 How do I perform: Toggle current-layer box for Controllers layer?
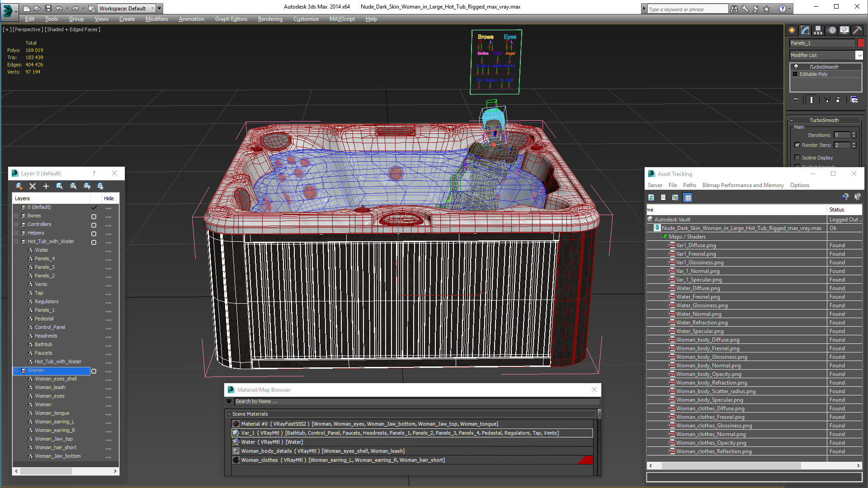pos(94,225)
